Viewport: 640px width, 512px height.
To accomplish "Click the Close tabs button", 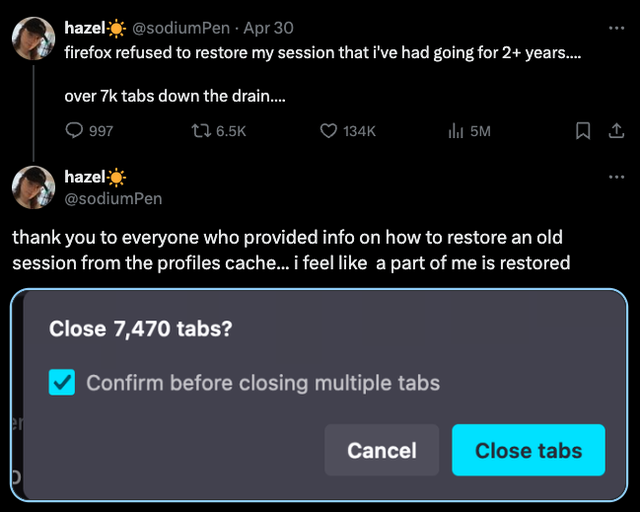I will pos(528,450).
